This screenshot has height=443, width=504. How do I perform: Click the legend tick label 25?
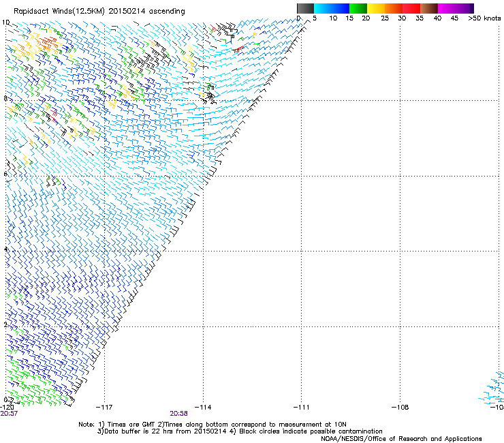[x=385, y=18]
